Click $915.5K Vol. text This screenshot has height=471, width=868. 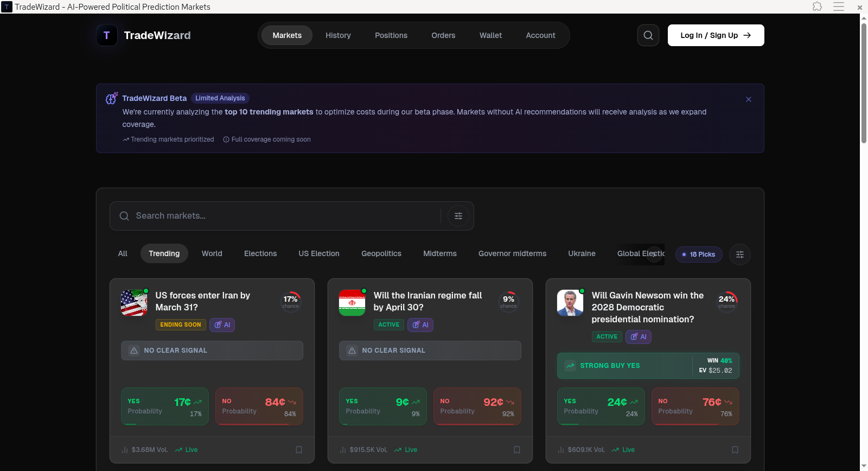[368, 450]
